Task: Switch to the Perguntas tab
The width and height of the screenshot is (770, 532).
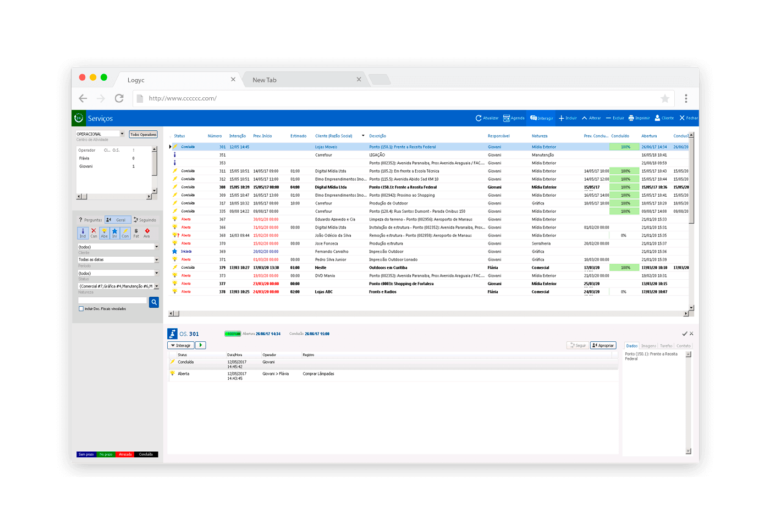Action: [x=90, y=220]
